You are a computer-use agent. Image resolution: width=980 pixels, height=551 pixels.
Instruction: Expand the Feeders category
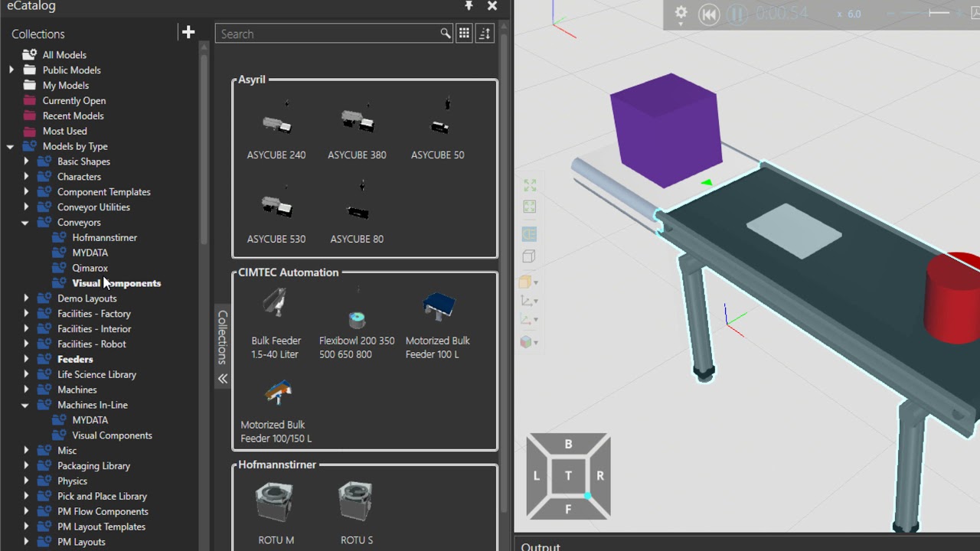[x=27, y=359]
